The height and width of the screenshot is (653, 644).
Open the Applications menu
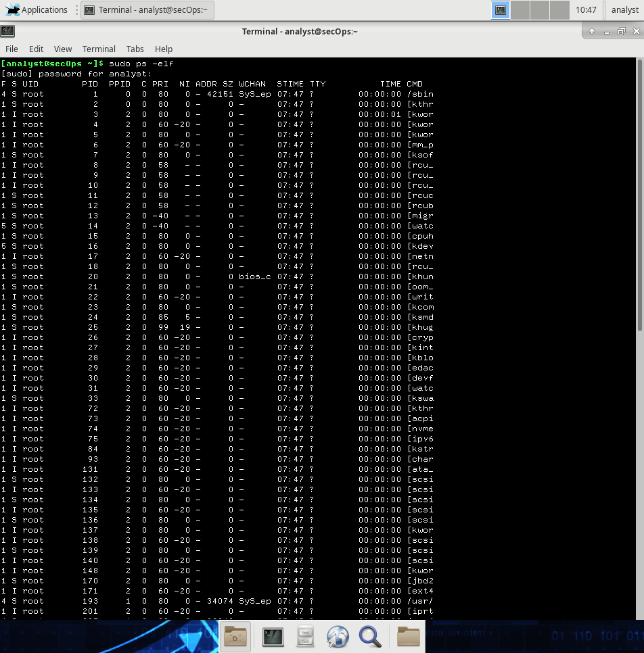click(x=36, y=10)
